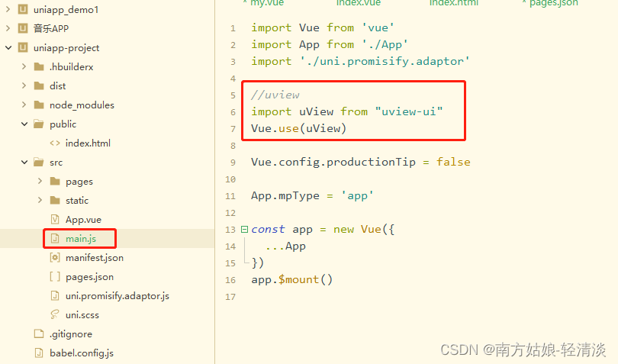Click the manifest.json settings file icon
Viewport: 618px width, 364px height.
click(x=55, y=257)
